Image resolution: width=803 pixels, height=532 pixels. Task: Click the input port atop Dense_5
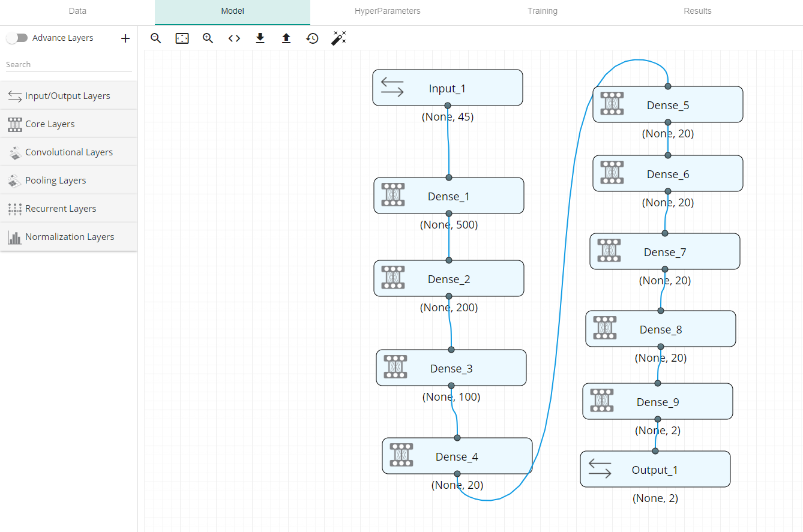pyautogui.click(x=668, y=86)
